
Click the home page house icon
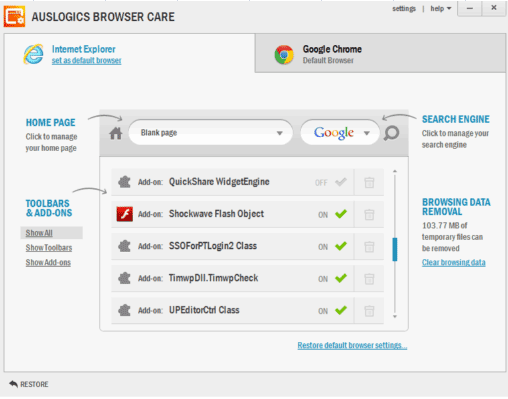116,134
